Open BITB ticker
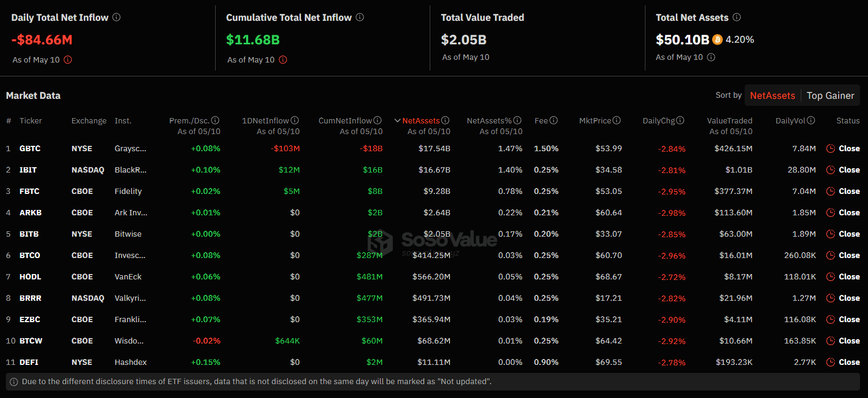The width and height of the screenshot is (868, 398). [x=29, y=234]
